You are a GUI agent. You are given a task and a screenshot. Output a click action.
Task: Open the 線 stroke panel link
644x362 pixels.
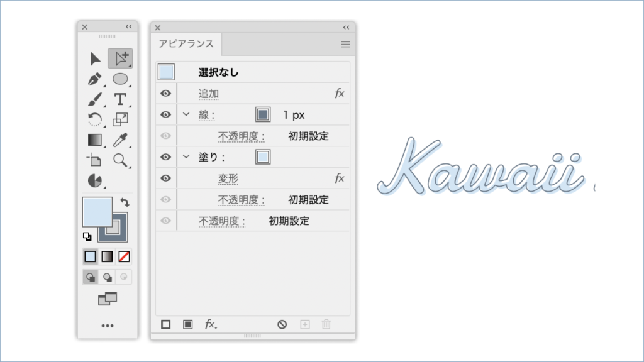coord(206,115)
